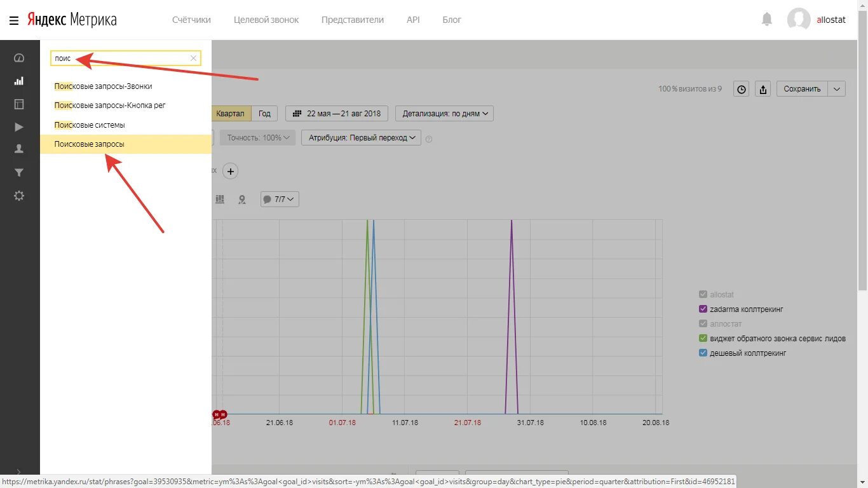Screen dimensions: 868x488
Task: Select highlighted 'Поисковые запросы' report
Action: pyautogui.click(x=126, y=144)
